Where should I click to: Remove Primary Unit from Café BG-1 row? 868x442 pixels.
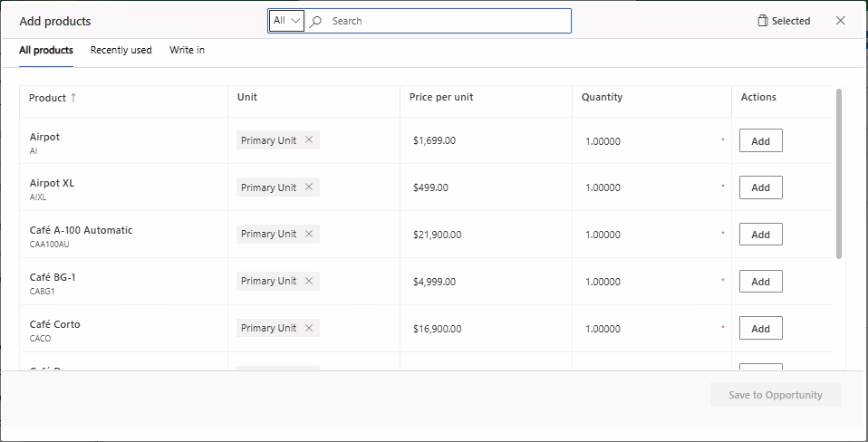click(309, 281)
